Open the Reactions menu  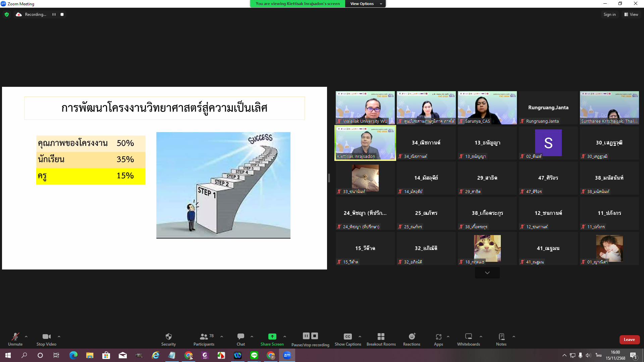point(412,337)
